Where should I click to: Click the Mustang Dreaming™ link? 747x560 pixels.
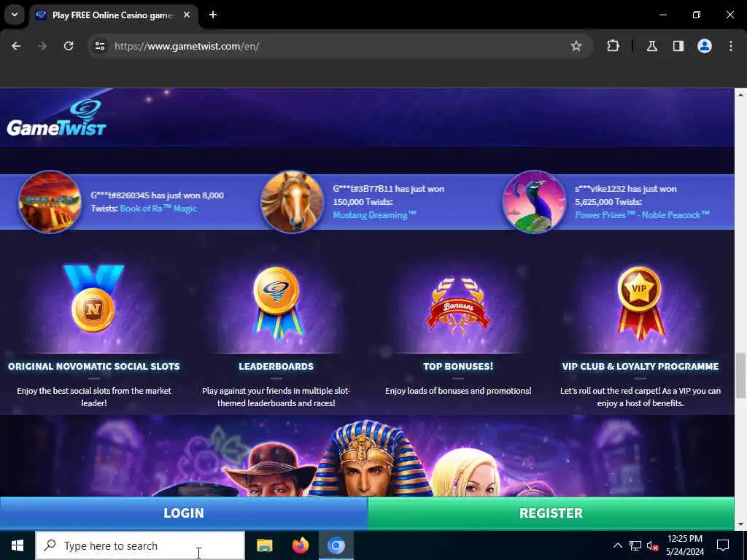pyautogui.click(x=374, y=215)
